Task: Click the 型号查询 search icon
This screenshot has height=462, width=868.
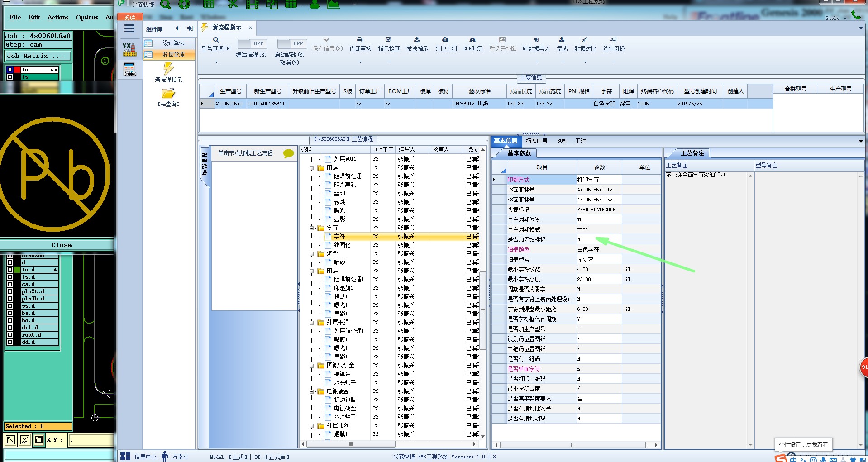Action: click(x=216, y=40)
